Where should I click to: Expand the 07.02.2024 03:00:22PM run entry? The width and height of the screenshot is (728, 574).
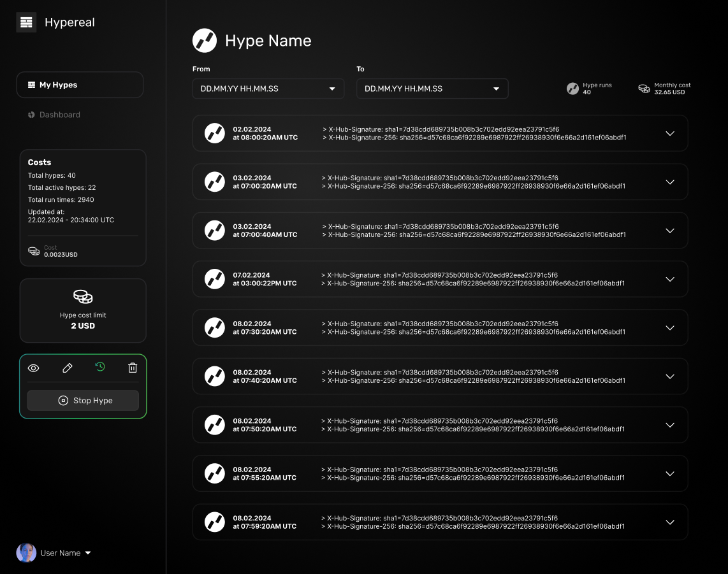pyautogui.click(x=669, y=279)
